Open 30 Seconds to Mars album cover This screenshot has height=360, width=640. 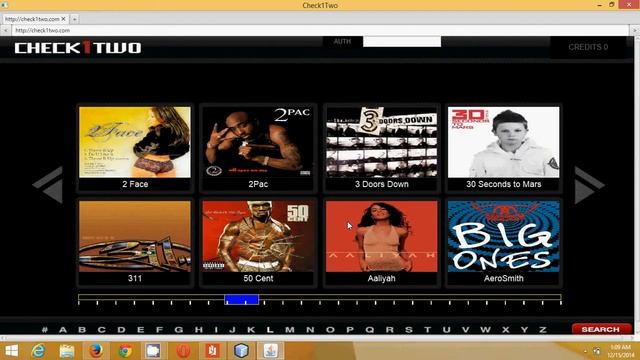[504, 142]
